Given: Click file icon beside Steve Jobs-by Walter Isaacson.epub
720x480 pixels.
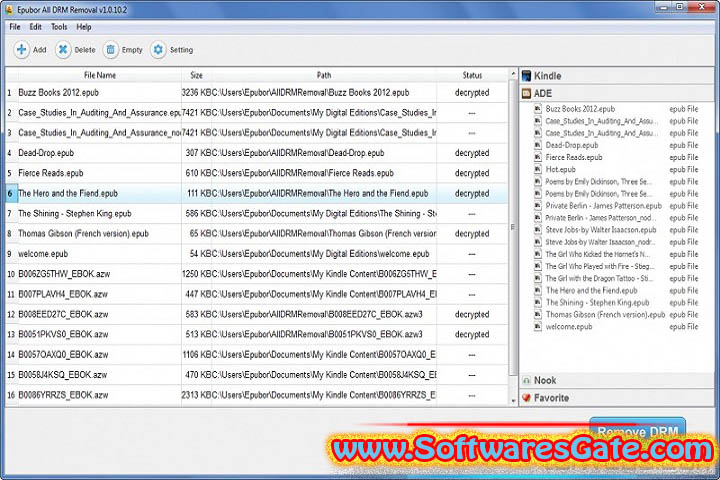Looking at the screenshot, I should coord(538,230).
